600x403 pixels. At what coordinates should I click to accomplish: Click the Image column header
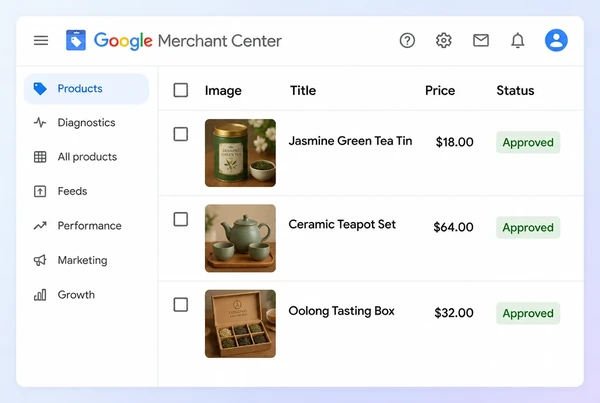click(223, 91)
